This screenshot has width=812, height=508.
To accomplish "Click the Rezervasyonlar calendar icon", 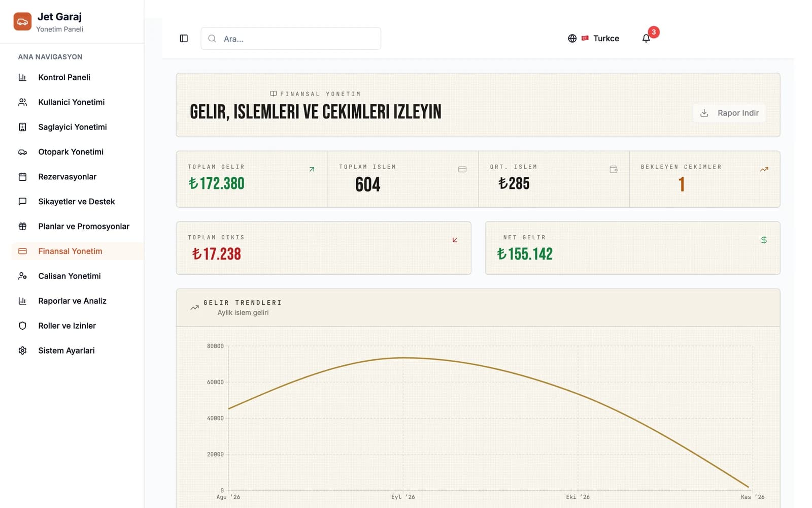I will point(22,177).
